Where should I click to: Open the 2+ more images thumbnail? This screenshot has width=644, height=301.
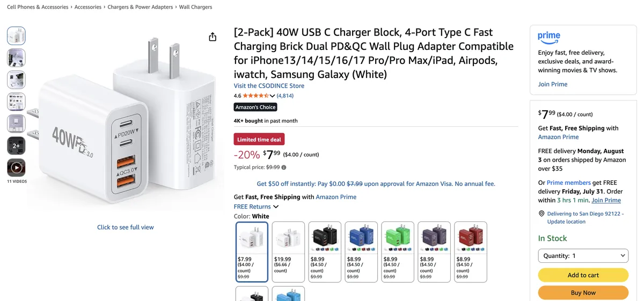tap(16, 146)
